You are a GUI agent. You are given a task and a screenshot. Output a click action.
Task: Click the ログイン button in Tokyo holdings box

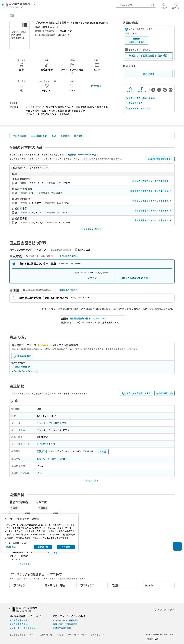tap(92, 278)
